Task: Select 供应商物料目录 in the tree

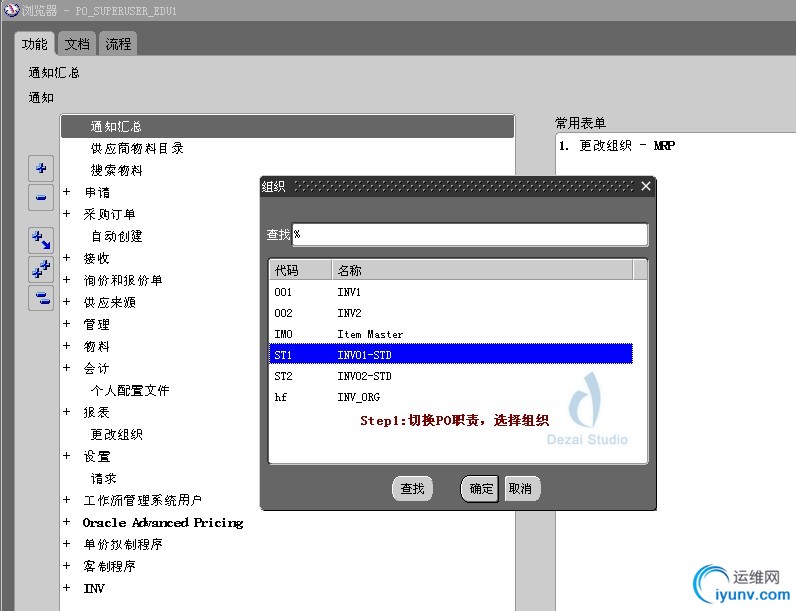Action: point(137,149)
